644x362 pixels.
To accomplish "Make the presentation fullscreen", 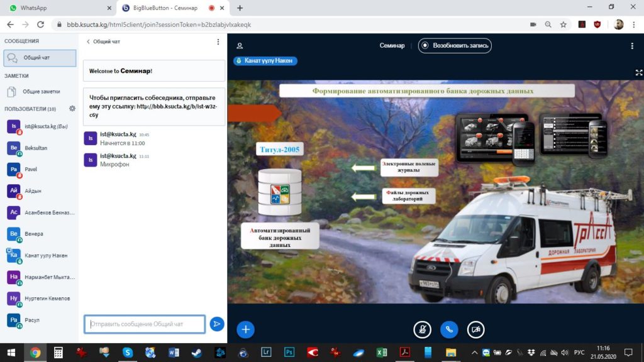I will pyautogui.click(x=639, y=73).
